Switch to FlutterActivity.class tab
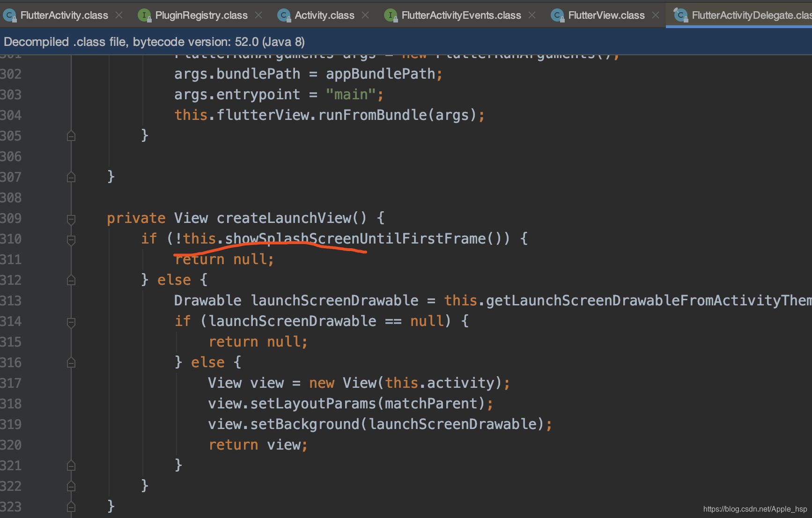Viewport: 812px width, 518px height. 64,15
